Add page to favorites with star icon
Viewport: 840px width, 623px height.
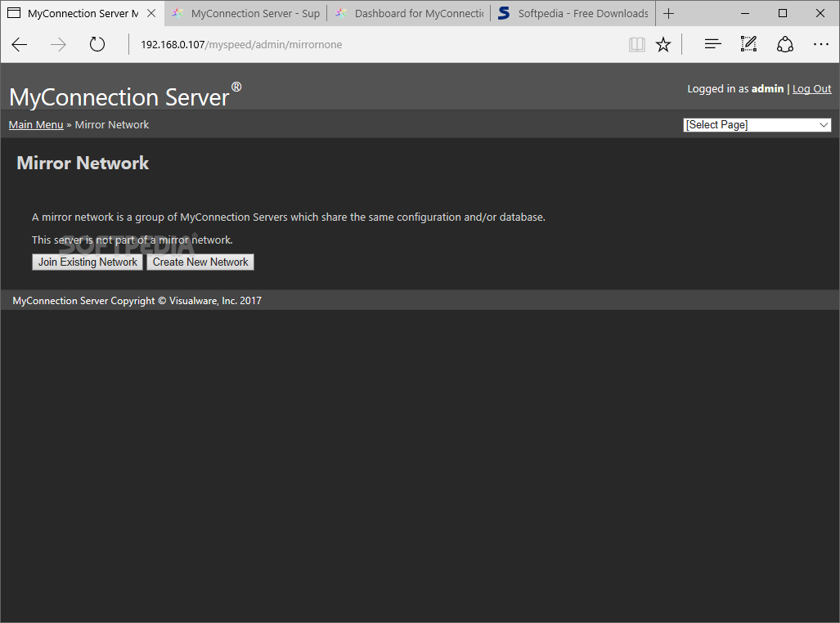pyautogui.click(x=663, y=44)
